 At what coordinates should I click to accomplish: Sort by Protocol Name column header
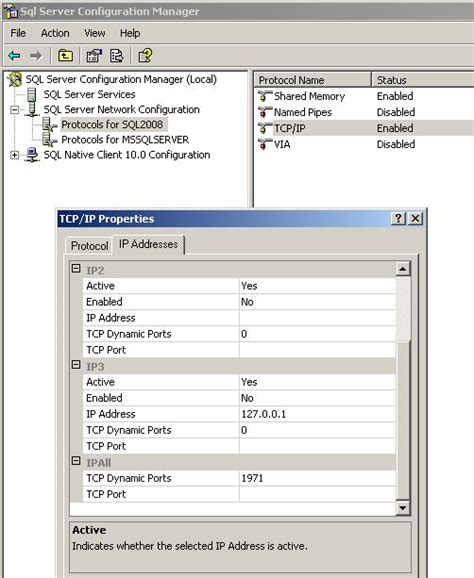click(x=312, y=80)
